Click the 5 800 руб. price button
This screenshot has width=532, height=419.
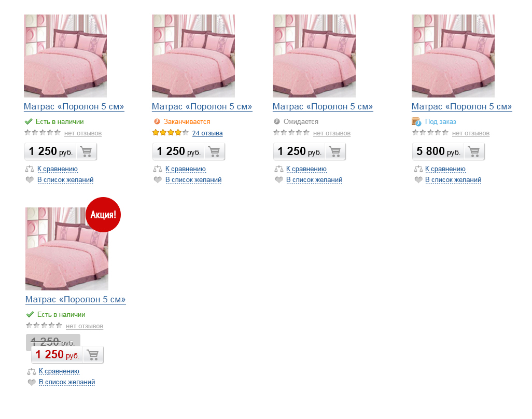point(438,152)
